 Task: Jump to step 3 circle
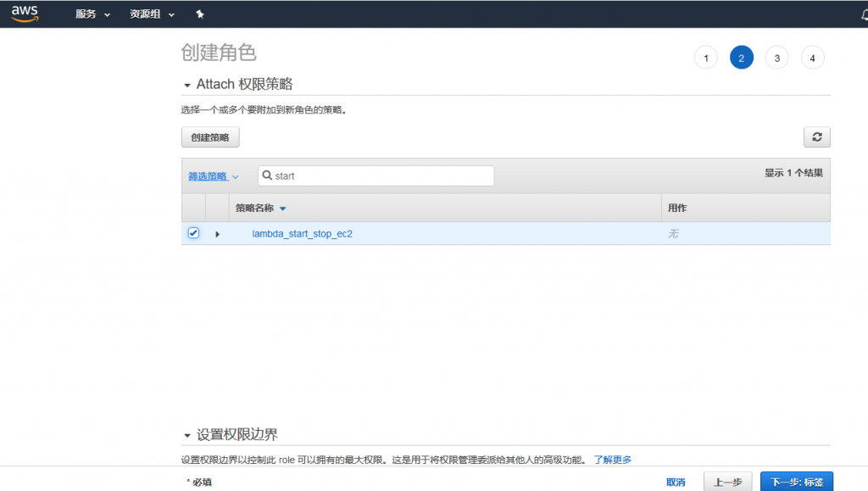(776, 58)
